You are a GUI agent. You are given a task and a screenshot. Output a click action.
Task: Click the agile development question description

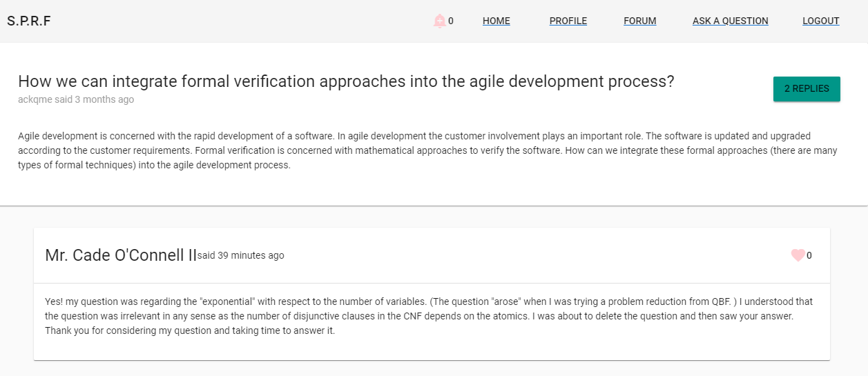[428, 150]
